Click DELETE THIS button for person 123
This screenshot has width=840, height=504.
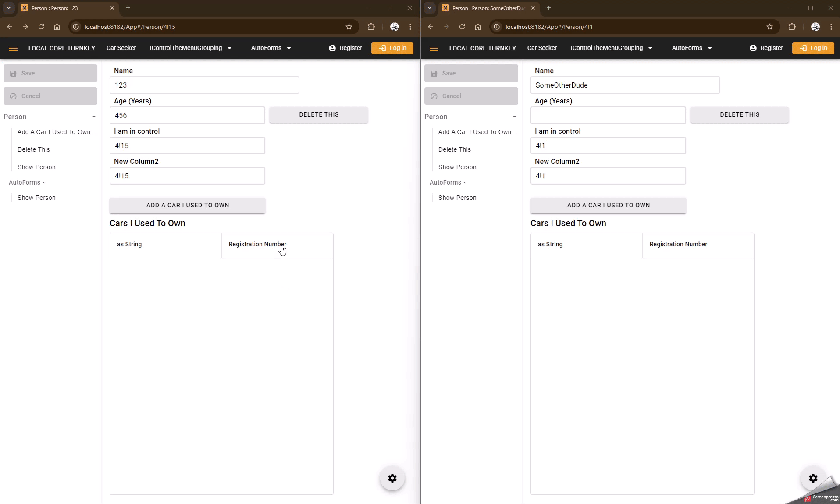coord(319,115)
